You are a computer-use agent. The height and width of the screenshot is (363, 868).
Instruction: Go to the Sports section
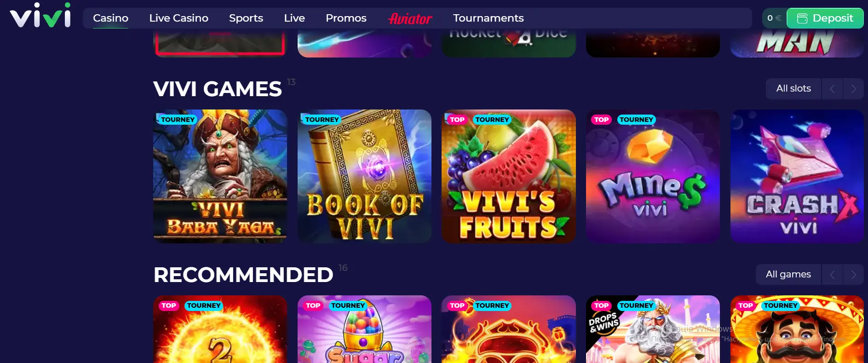(x=246, y=18)
